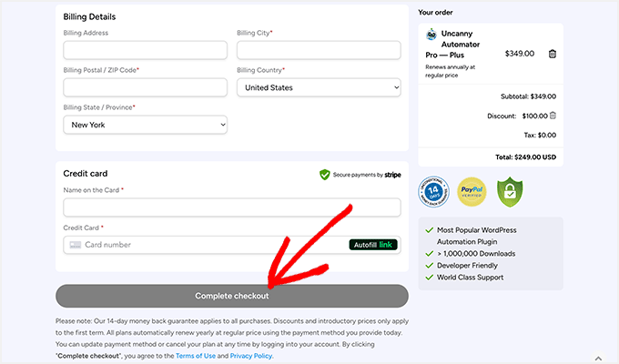Click the 14-day money back badge

click(x=433, y=192)
